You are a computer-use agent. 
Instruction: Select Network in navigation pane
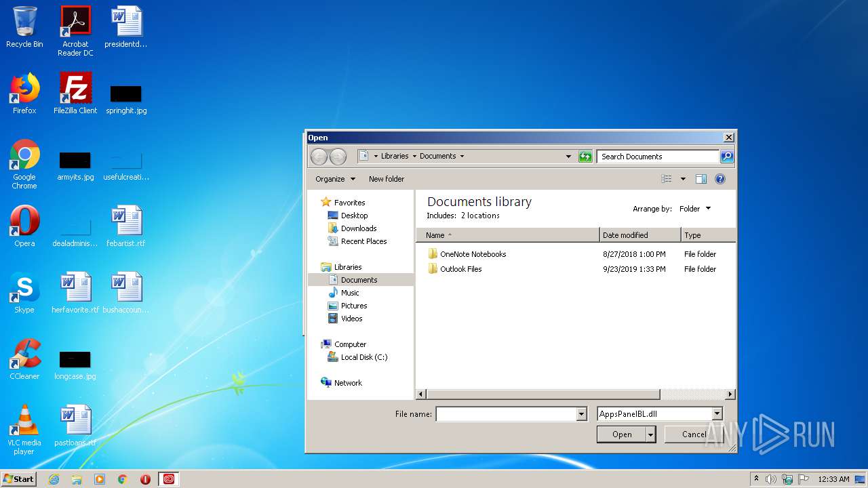pos(348,383)
